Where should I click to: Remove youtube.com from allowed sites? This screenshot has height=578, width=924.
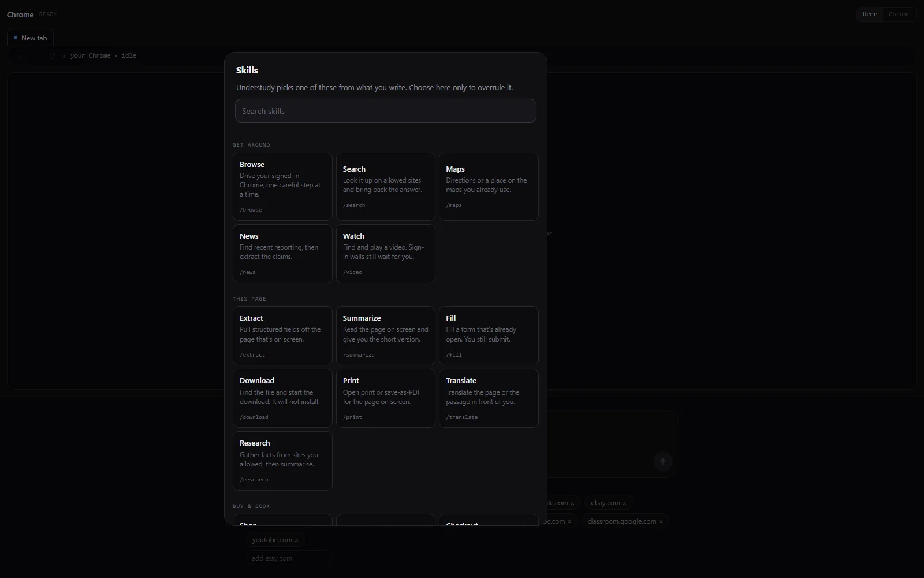click(x=297, y=540)
